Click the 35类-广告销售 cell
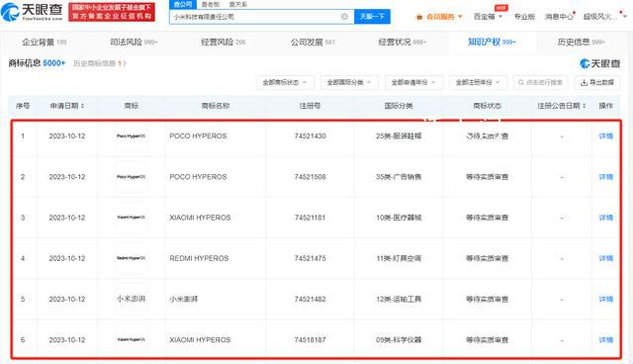Image resolution: width=633 pixels, height=364 pixels. click(399, 177)
